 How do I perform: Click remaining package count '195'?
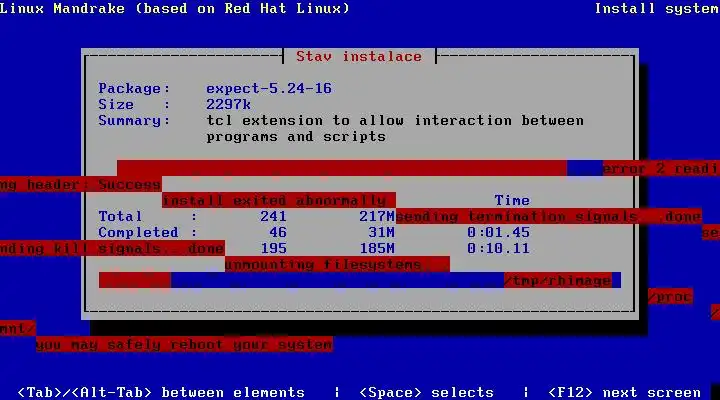[273, 248]
